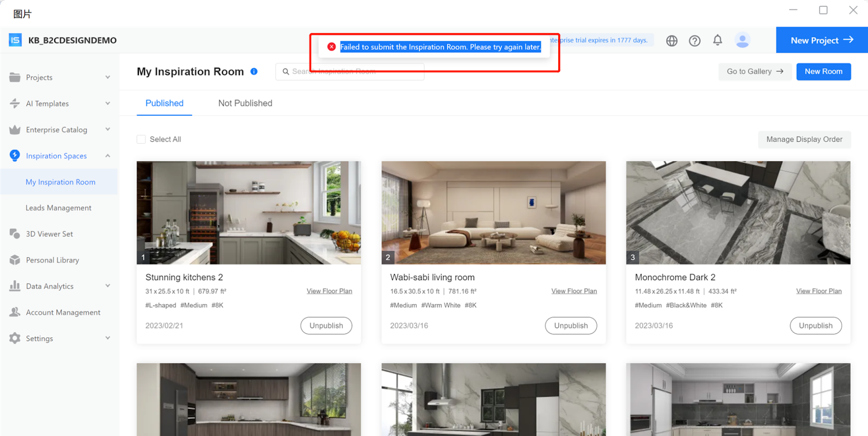Click the "#Warm White" tag
Viewport: 868px width, 436px height.
tap(441, 305)
